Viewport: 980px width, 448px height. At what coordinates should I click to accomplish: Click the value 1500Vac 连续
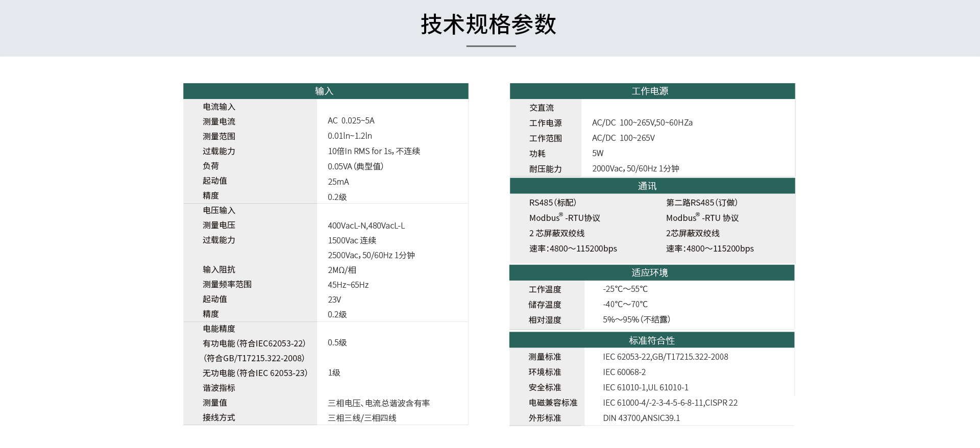point(352,240)
